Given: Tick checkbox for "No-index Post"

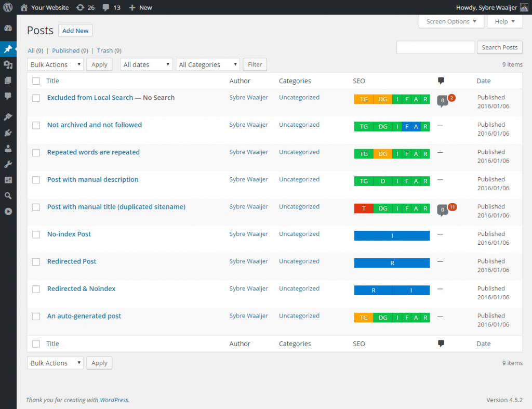Looking at the screenshot, I should [36, 234].
